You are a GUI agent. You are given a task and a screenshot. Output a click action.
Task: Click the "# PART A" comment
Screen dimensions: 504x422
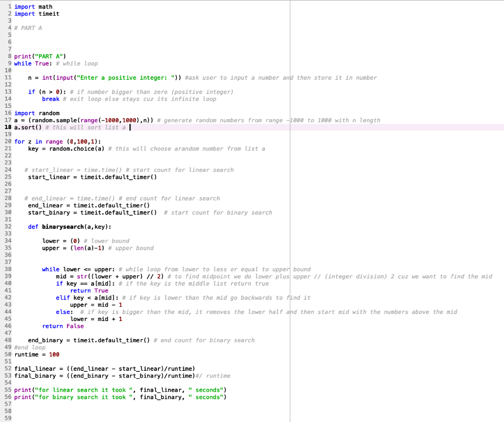27,28
